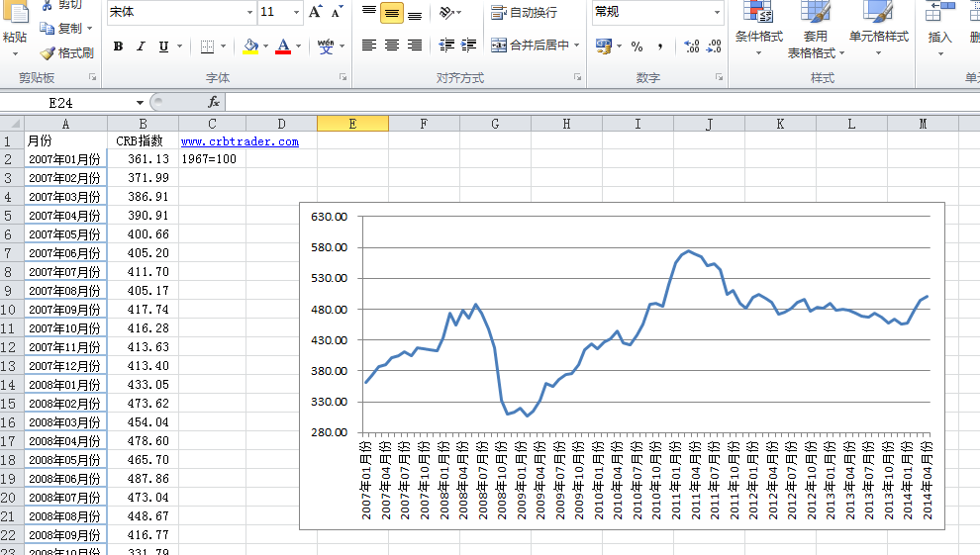This screenshot has width=980, height=555.
Task: Open clipboard group dialog launcher
Action: coord(92,77)
